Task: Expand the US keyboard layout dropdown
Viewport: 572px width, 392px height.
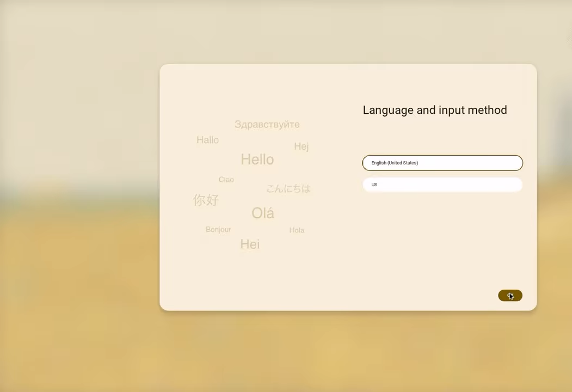Action: click(x=442, y=185)
